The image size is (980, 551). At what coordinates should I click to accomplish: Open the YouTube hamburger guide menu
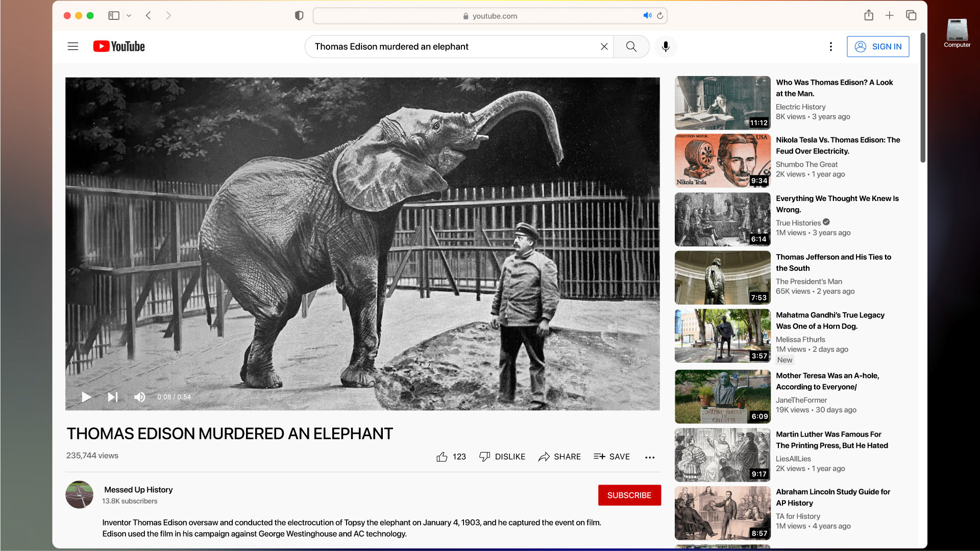click(x=73, y=46)
